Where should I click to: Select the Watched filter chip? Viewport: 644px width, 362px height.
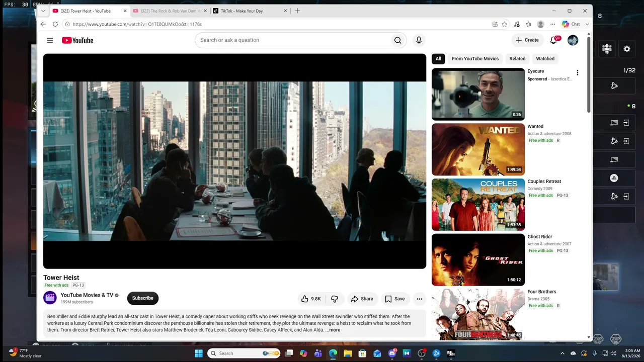click(545, 59)
